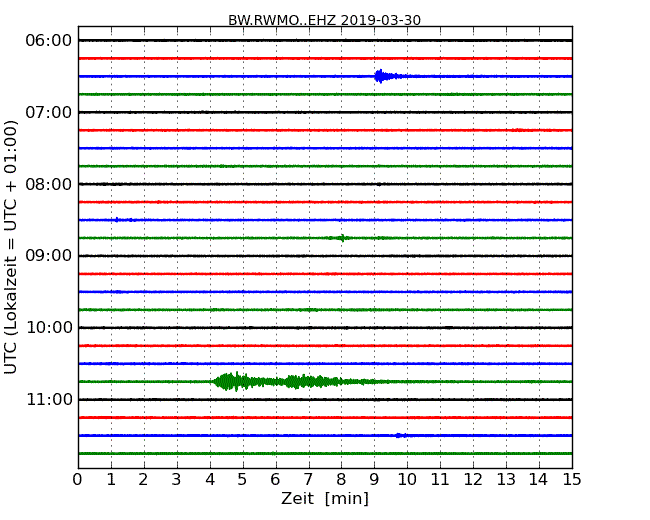This screenshot has height=520, width=650.
Task: Click the x-axis tick label 8
Action: click(341, 480)
